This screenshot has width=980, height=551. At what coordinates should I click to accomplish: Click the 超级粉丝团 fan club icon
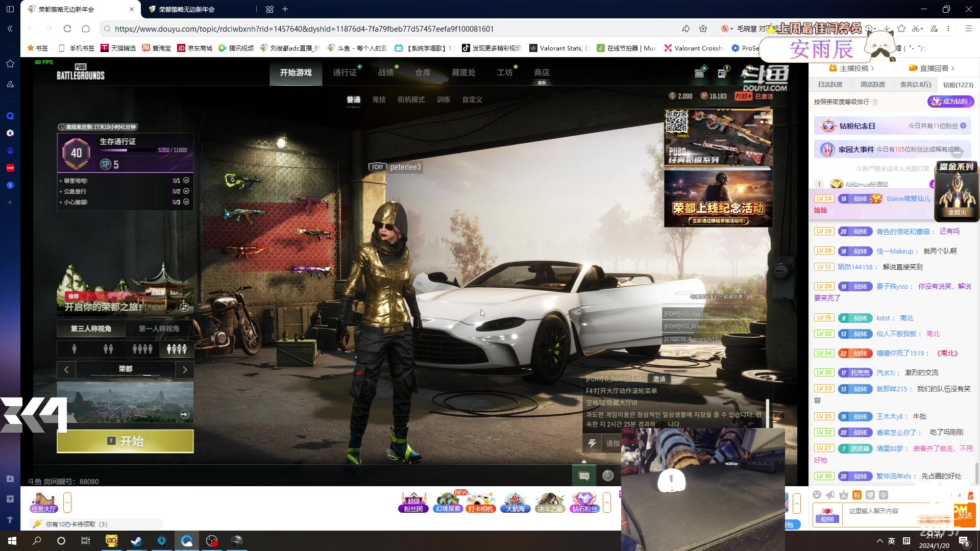(413, 503)
